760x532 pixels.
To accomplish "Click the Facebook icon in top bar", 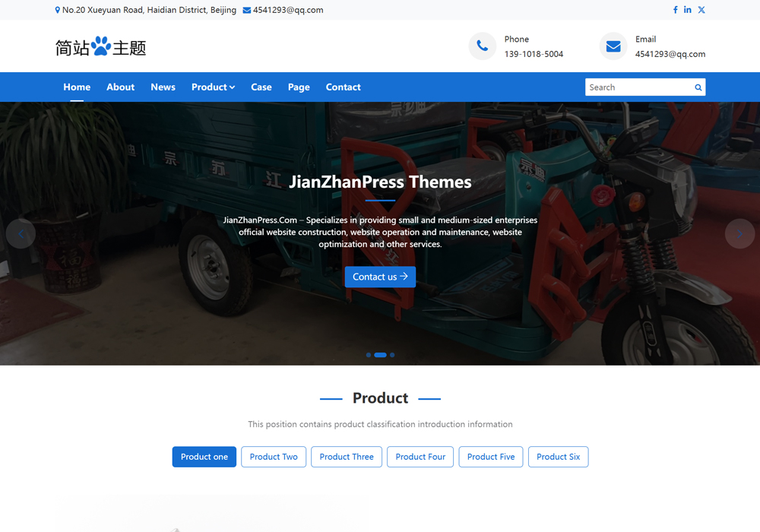I will pyautogui.click(x=675, y=10).
